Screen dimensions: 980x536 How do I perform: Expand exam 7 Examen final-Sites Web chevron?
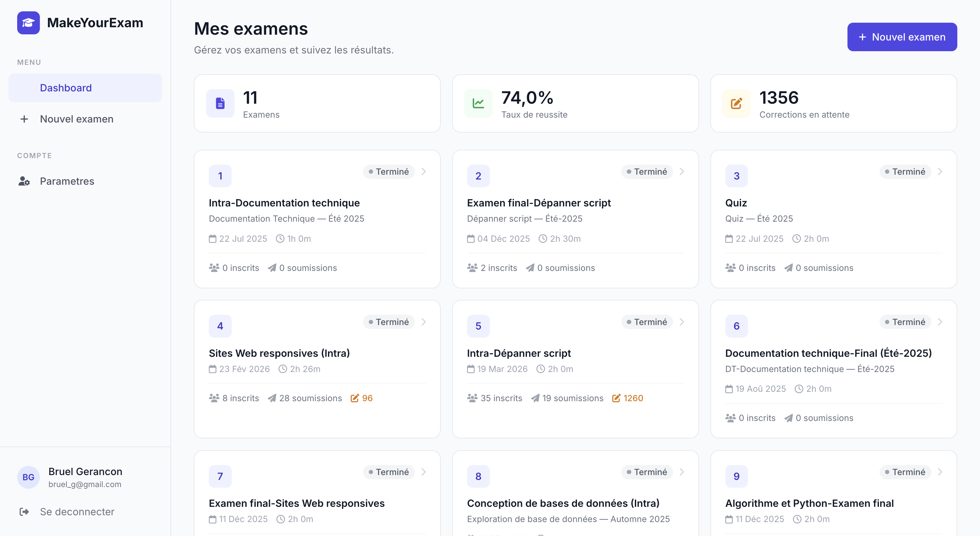coord(424,472)
